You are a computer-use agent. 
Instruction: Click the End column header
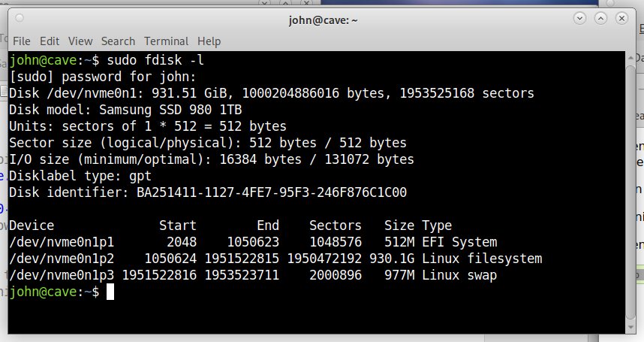coord(268,225)
